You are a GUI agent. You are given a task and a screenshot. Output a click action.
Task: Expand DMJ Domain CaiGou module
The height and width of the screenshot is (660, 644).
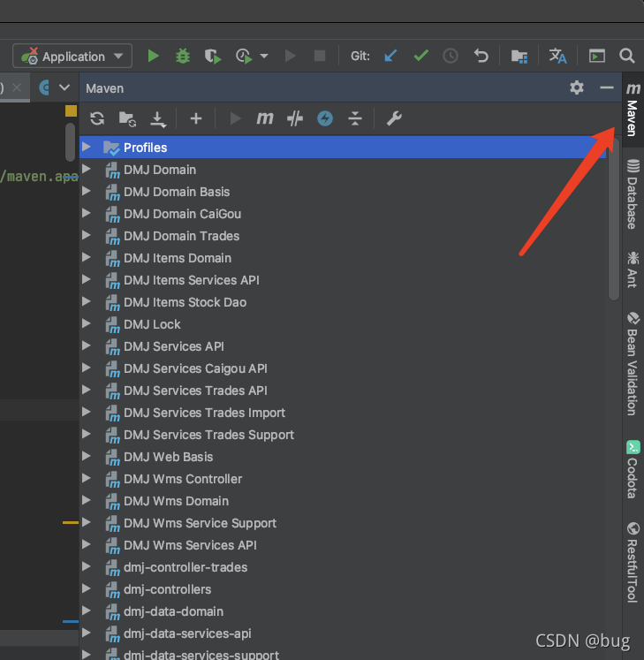coord(87,214)
